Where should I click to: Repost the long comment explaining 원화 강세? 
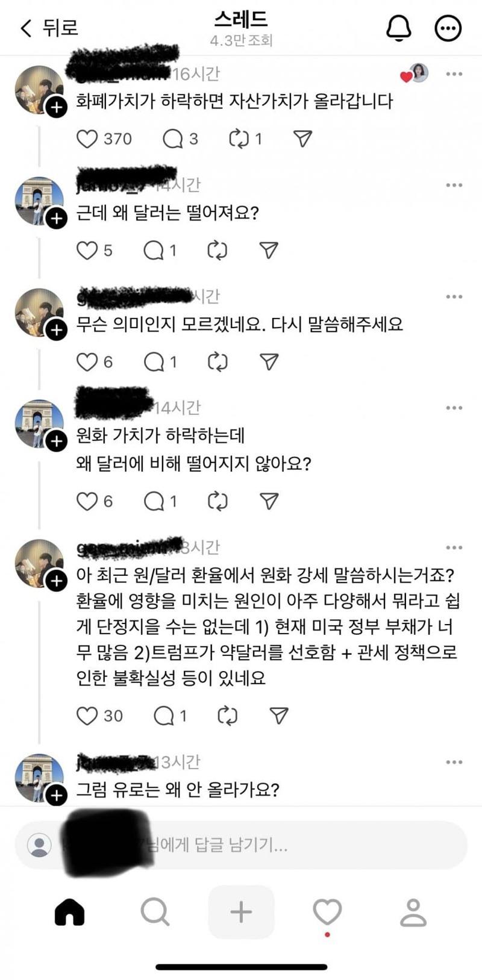(228, 715)
